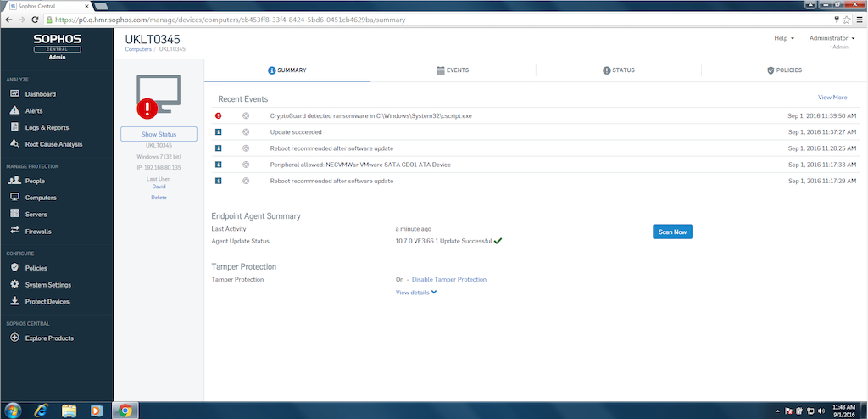Open the Windows Start button
Viewport: 868px width, 419px height.
point(12,411)
